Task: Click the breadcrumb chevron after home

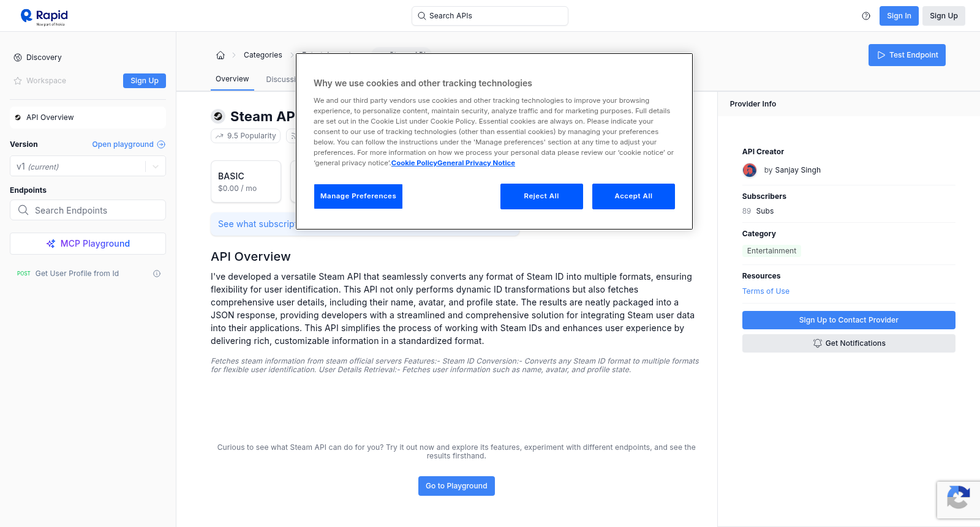Action: click(234, 55)
